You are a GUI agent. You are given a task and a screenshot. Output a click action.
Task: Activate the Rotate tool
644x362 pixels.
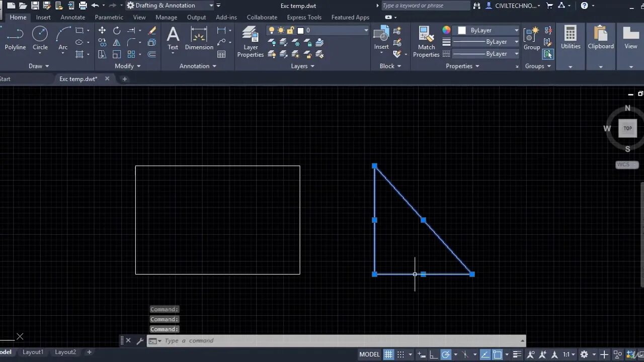[x=117, y=30]
